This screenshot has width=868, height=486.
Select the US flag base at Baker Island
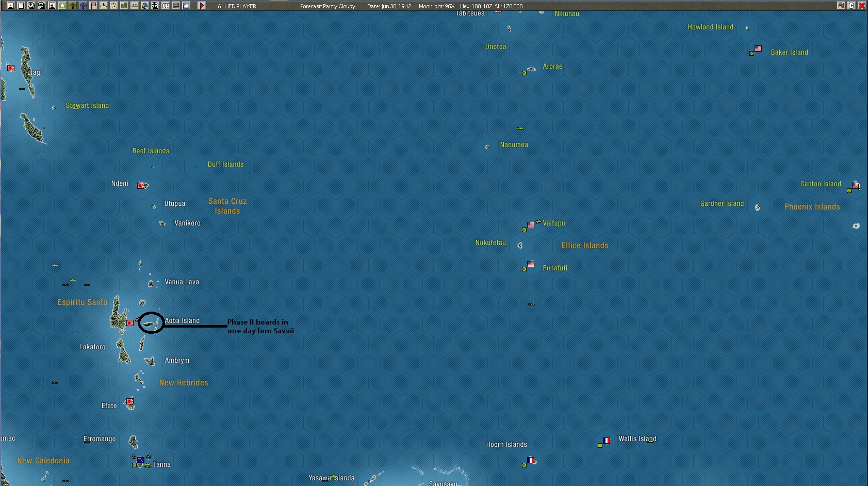tap(758, 48)
